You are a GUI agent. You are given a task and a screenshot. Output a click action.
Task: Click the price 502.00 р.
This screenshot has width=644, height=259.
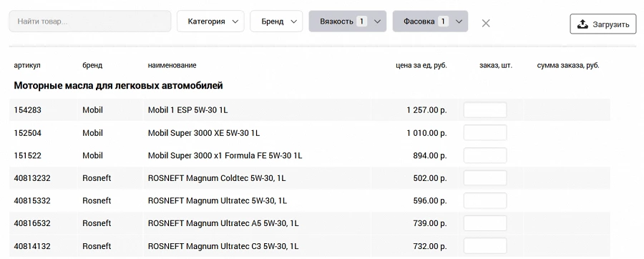430,178
